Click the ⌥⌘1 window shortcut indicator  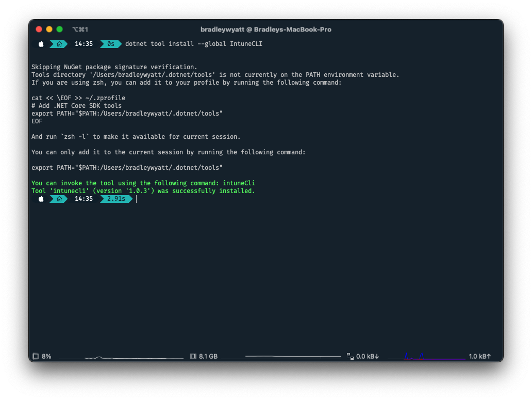point(80,29)
